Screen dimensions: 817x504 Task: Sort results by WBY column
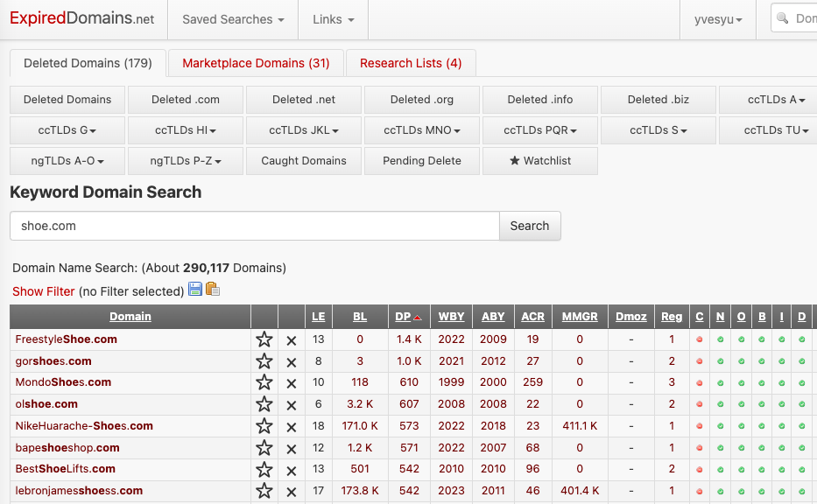451,317
